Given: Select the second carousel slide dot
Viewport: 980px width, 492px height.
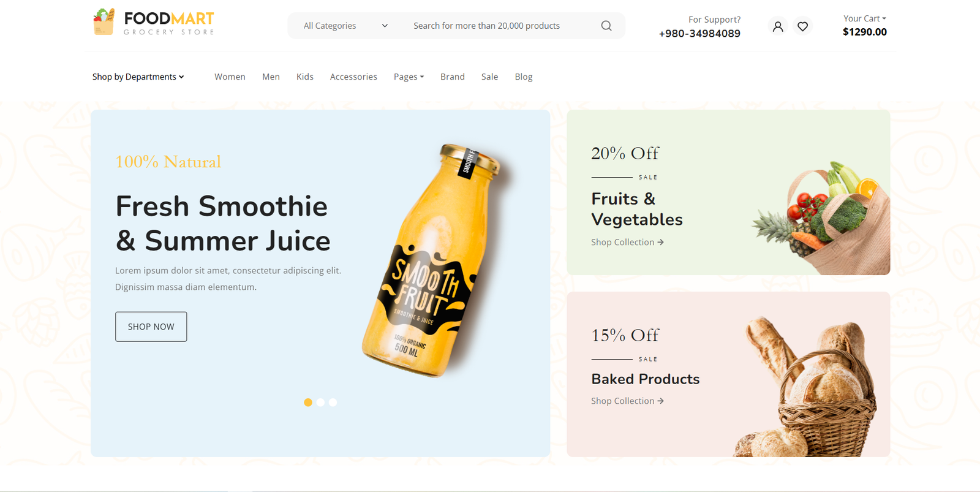Looking at the screenshot, I should click(320, 403).
